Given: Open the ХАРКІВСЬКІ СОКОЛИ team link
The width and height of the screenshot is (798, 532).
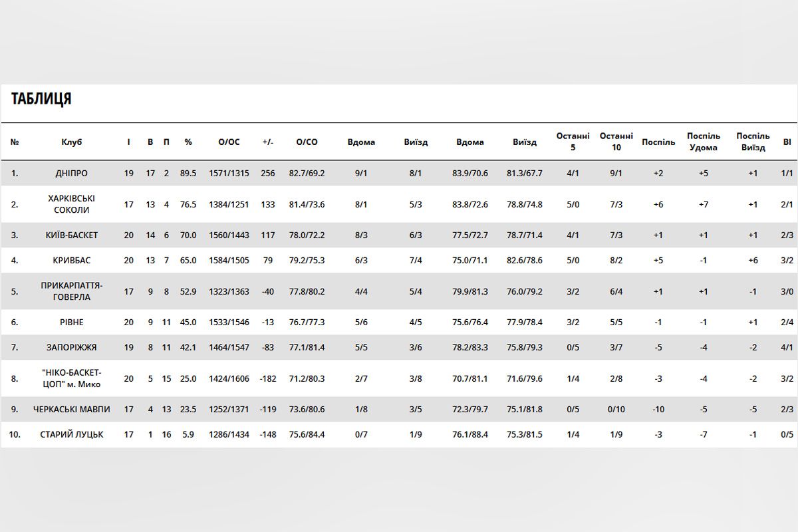Looking at the screenshot, I should [x=71, y=204].
